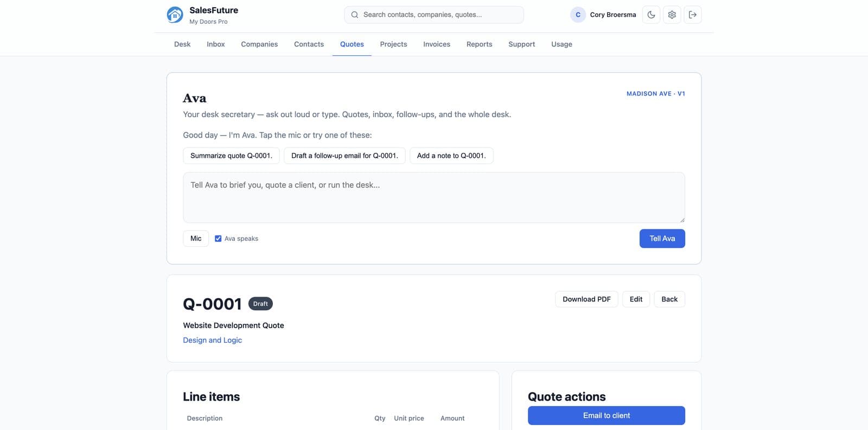Image resolution: width=868 pixels, height=430 pixels.
Task: Click the 'Unit price' column header
Action: [x=409, y=418]
